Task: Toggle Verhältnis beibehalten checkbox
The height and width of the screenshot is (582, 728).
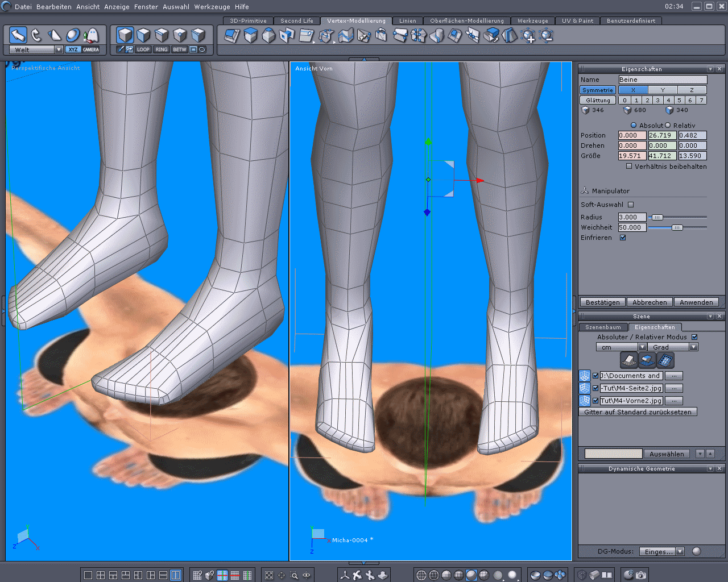Action: pyautogui.click(x=629, y=167)
